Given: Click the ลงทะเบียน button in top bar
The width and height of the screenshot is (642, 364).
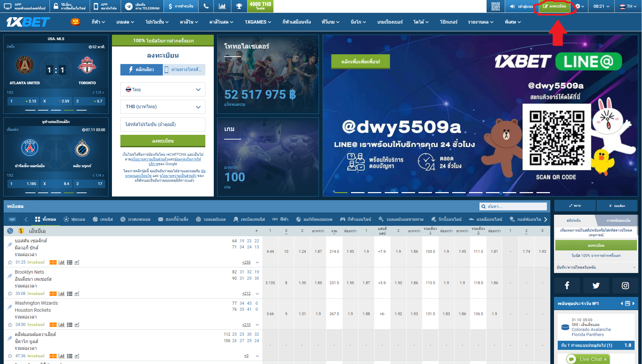Looking at the screenshot, I should (555, 6).
